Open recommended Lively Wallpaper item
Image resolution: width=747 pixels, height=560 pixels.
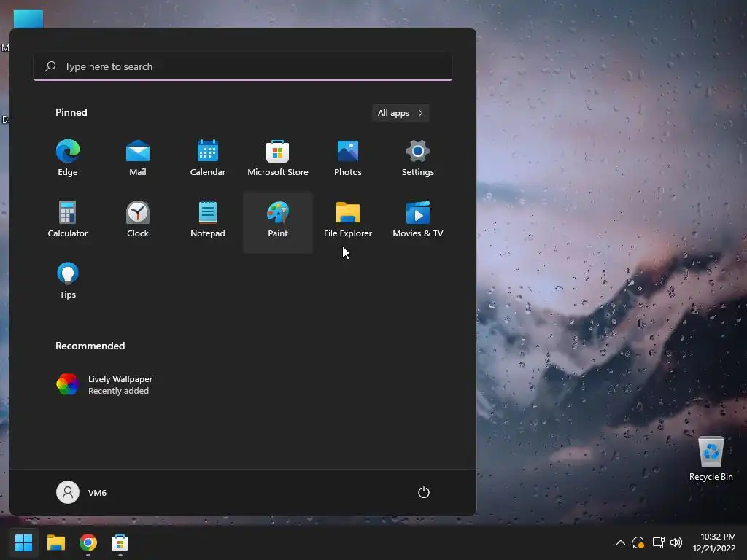click(x=104, y=385)
